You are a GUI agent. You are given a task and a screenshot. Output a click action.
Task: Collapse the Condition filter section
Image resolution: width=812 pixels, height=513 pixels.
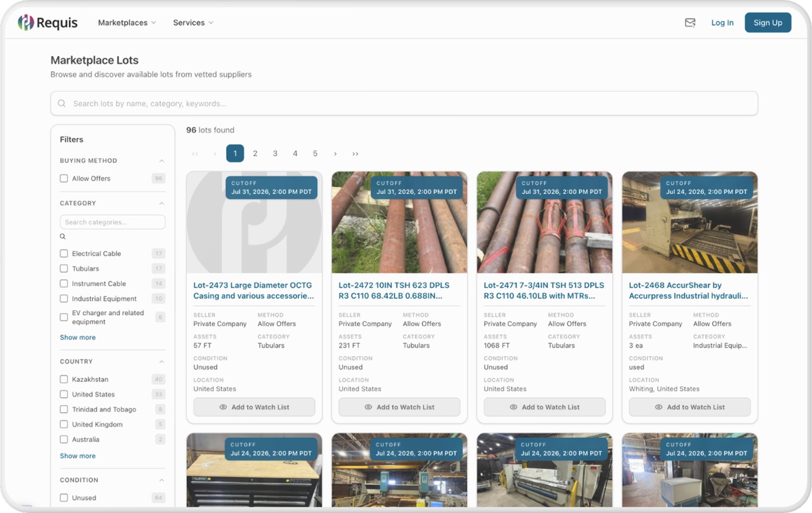(x=161, y=480)
